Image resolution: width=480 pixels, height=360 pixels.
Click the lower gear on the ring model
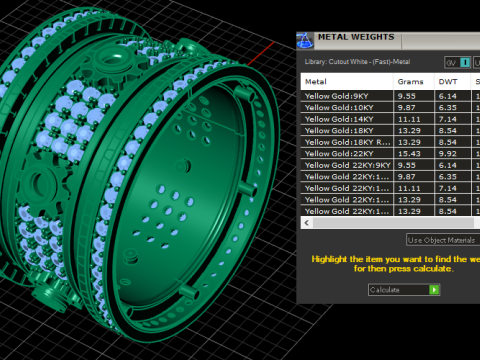point(43,185)
